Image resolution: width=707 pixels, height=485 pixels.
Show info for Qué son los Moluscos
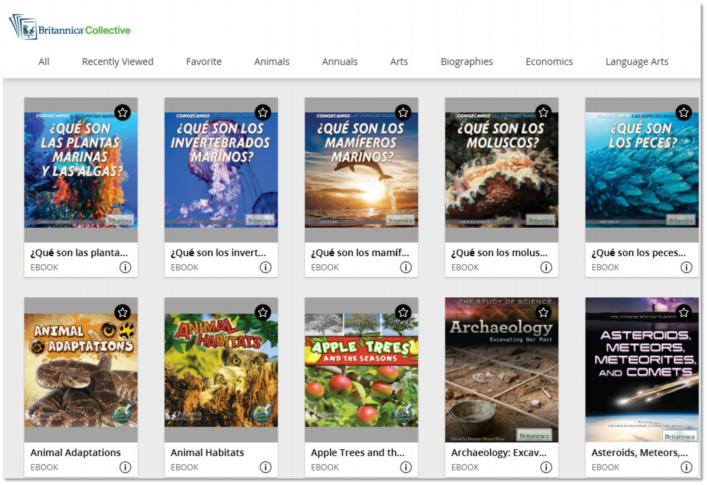pos(546,267)
